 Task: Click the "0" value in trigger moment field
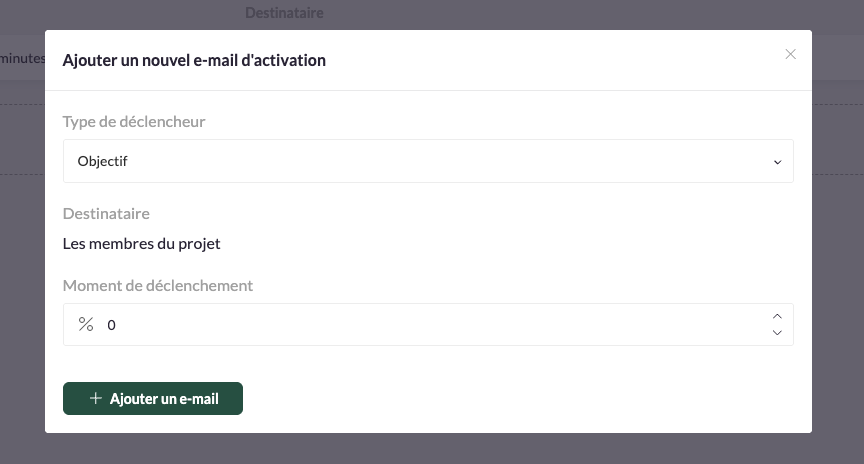point(111,325)
